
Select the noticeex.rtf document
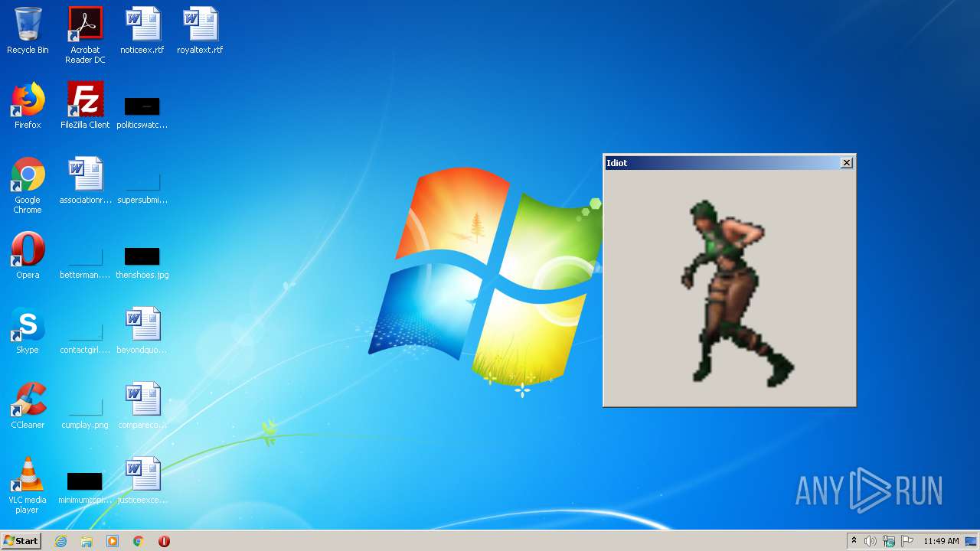tap(142, 31)
